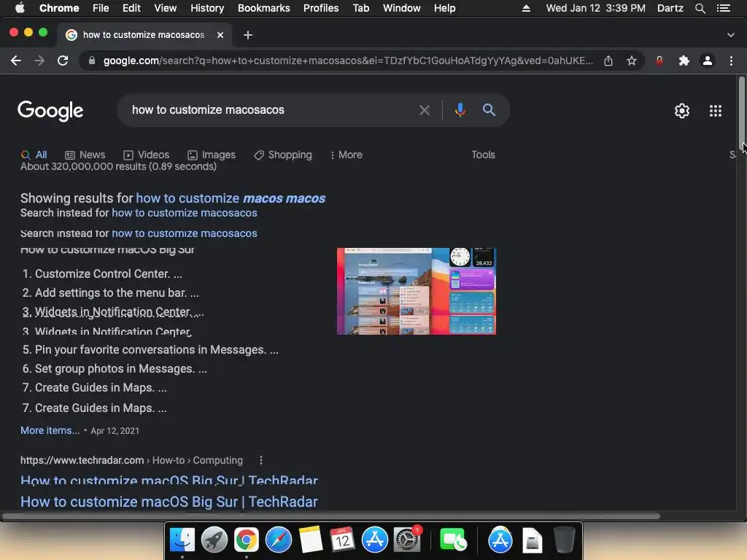The width and height of the screenshot is (747, 560).
Task: Open Trash from the Dock
Action: click(x=564, y=540)
